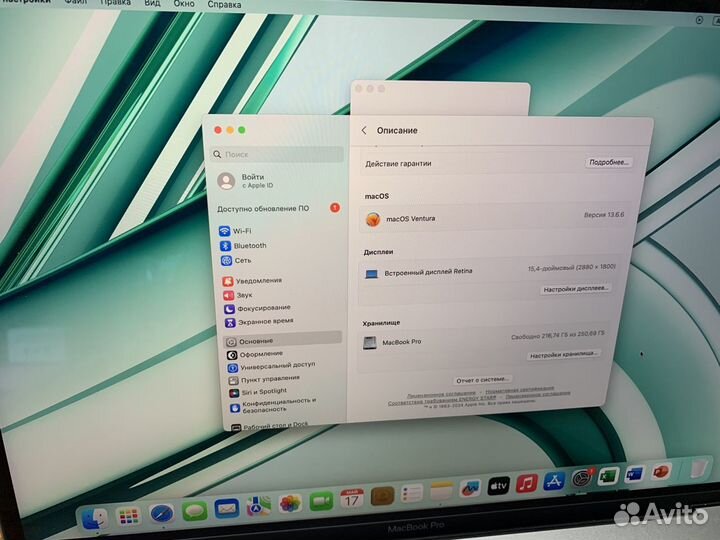Screen dimensions: 720x540
Task: Launch PowerPoint from the Dock
Action: (x=661, y=472)
